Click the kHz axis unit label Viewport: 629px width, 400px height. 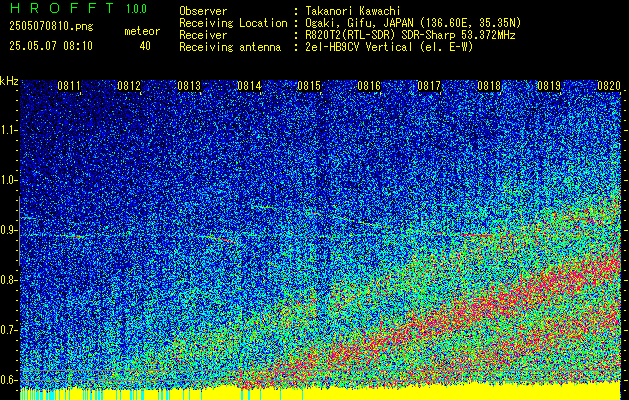9,81
